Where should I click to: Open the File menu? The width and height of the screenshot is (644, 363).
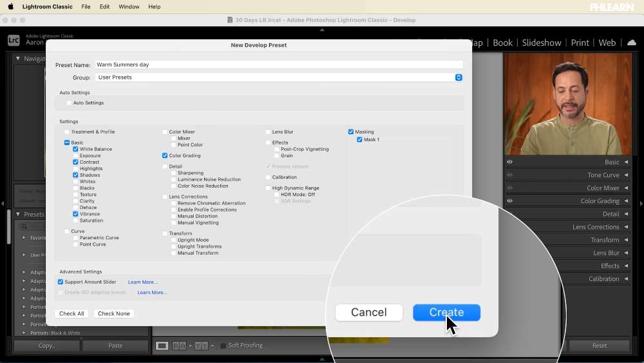86,6
